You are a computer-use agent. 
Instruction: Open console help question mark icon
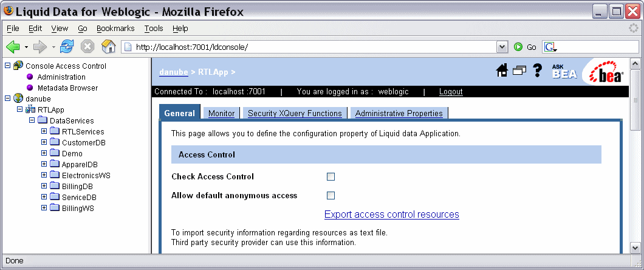click(x=538, y=71)
